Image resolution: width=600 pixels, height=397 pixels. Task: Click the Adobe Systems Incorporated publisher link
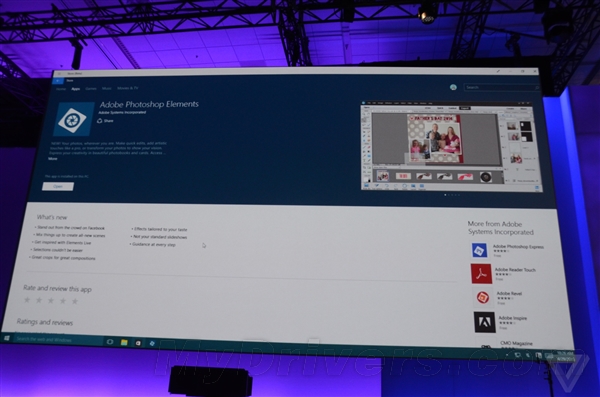[122, 113]
